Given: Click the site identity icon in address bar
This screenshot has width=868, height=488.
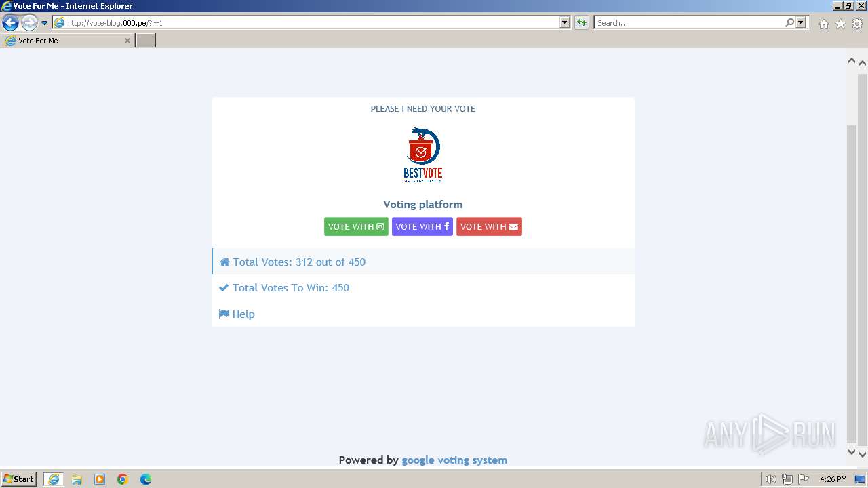Looking at the screenshot, I should click(59, 22).
